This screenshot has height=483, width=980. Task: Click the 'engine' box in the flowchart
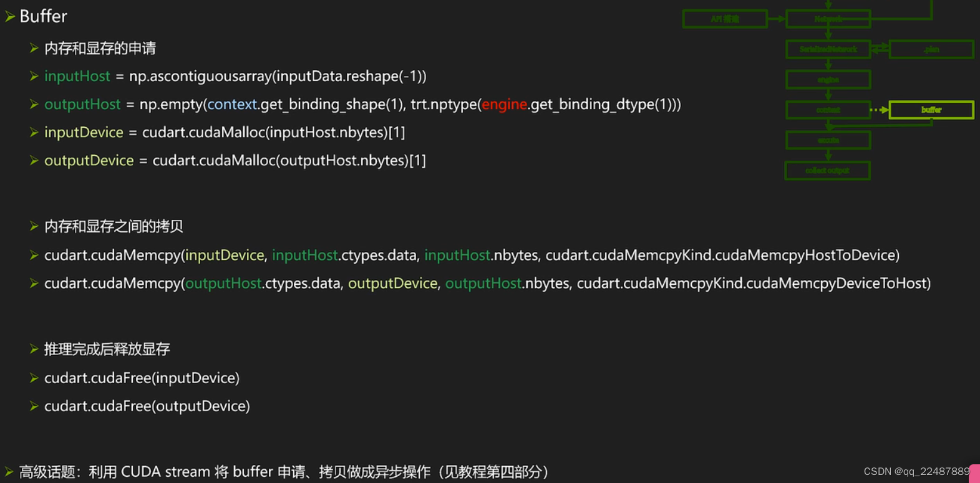828,80
